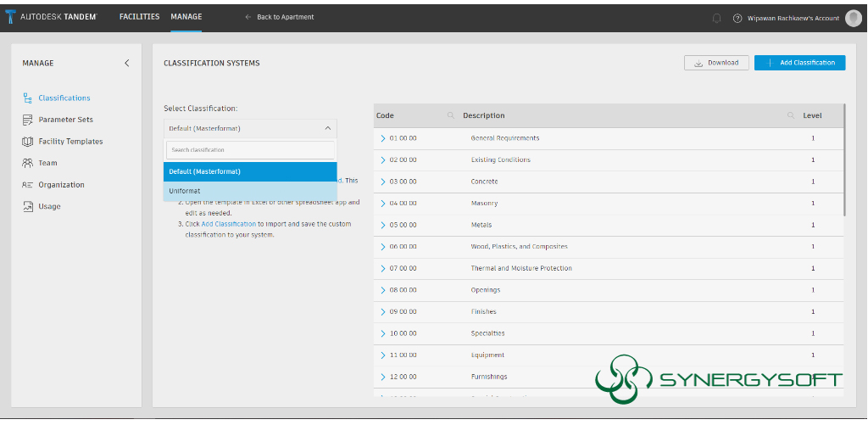Click the Download button
The height and width of the screenshot is (425, 868).
(x=716, y=63)
